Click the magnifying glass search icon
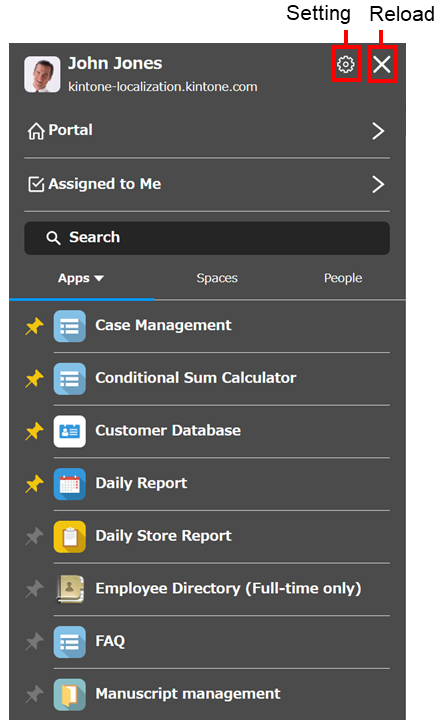Viewport: 444px width, 720px height. 53,238
